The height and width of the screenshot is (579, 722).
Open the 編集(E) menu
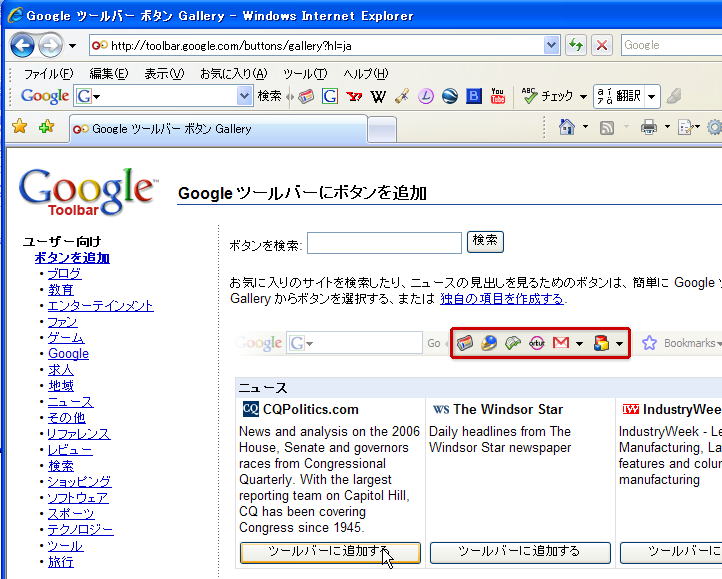click(x=109, y=74)
